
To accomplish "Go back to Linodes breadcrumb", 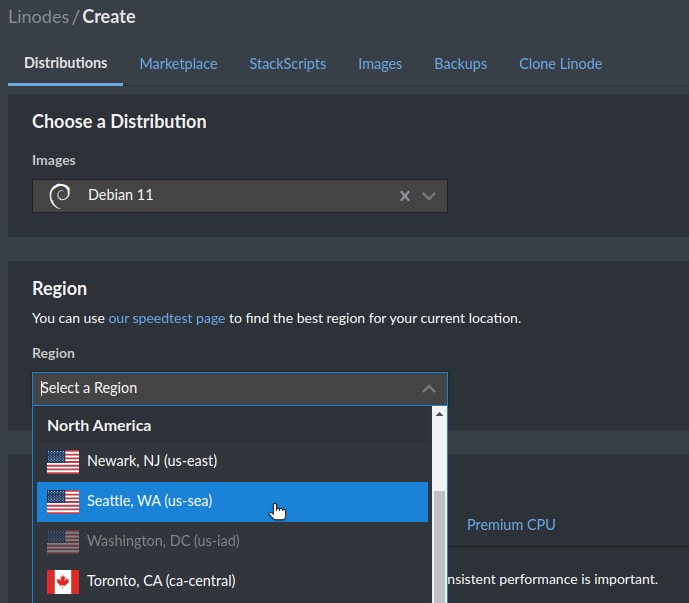I will pyautogui.click(x=39, y=17).
